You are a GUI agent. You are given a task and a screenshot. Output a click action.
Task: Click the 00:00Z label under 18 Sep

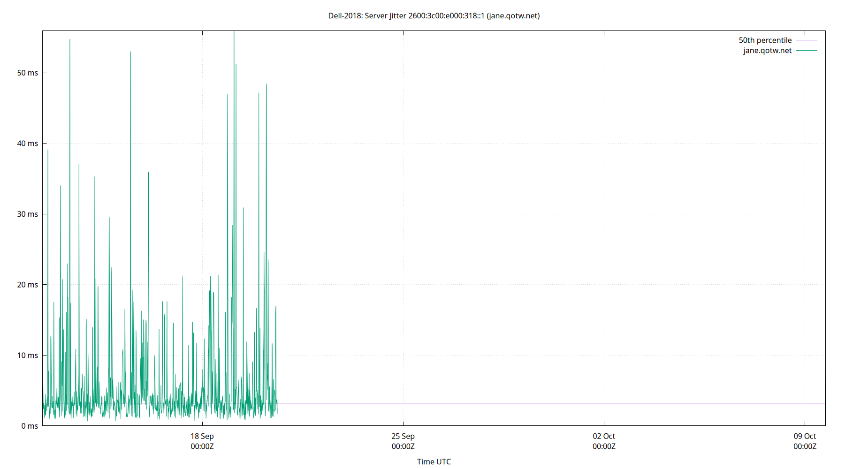click(202, 447)
